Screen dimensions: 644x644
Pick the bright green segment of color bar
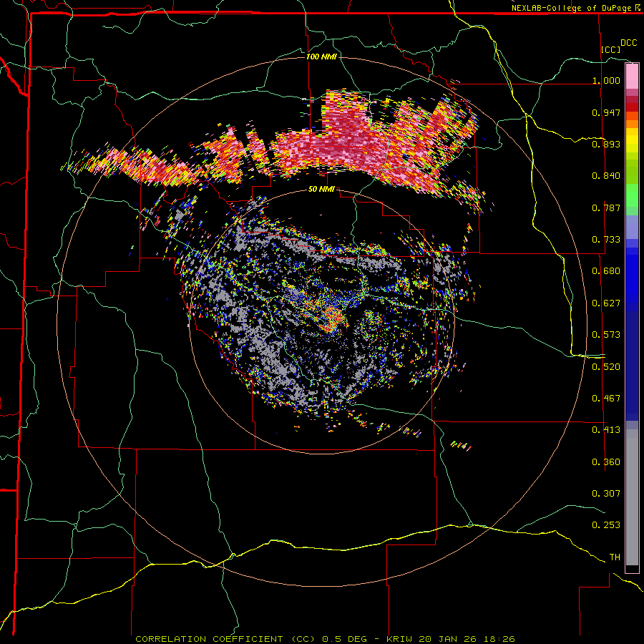(x=632, y=195)
